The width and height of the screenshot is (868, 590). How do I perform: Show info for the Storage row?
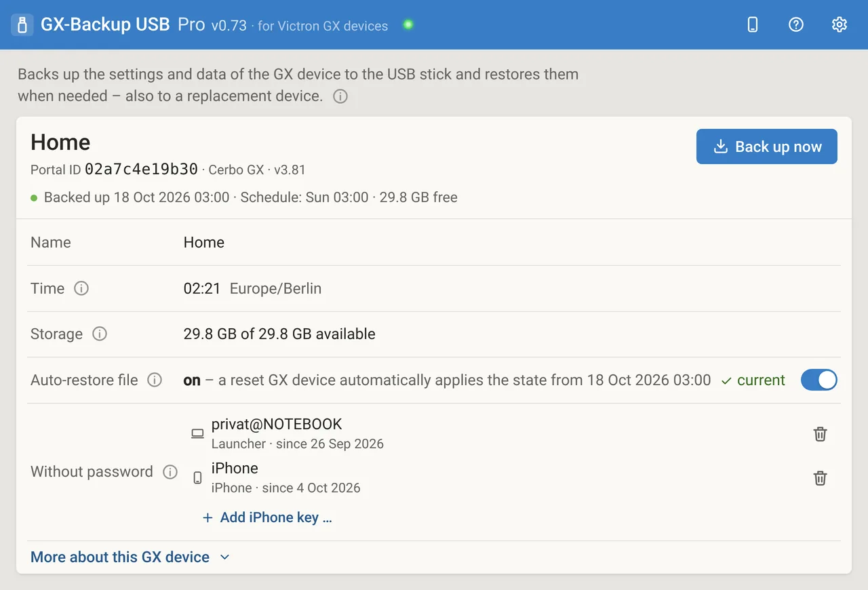(100, 334)
